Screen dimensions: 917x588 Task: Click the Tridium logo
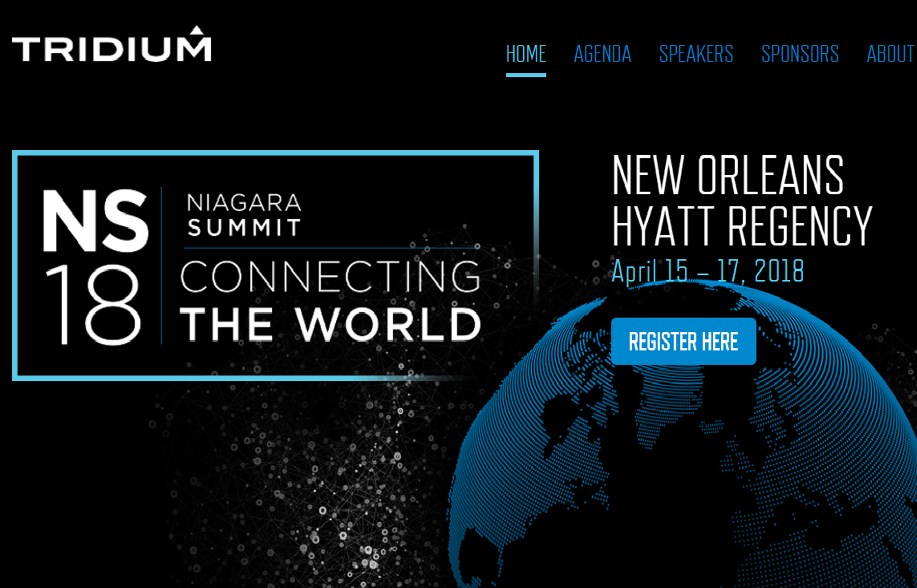pos(112,44)
